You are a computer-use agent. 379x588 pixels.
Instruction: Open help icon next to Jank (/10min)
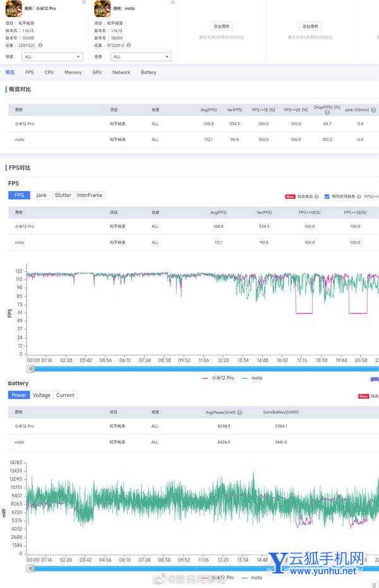point(373,110)
